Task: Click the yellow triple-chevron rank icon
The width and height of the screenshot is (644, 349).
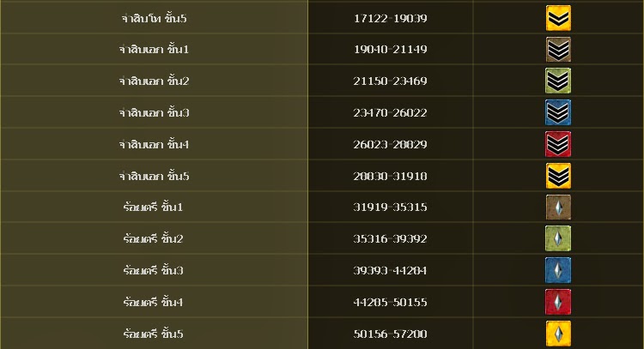Action: coord(558,176)
